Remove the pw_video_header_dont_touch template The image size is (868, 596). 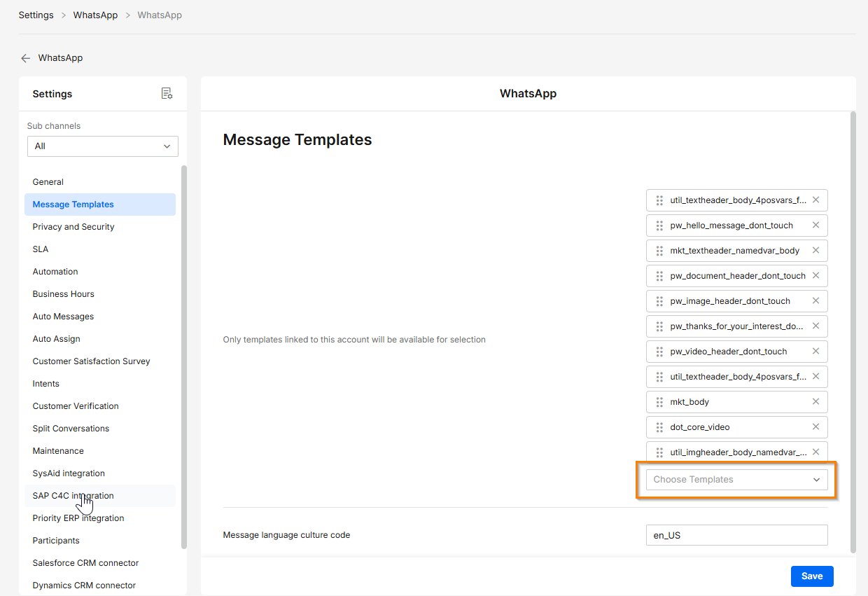815,352
